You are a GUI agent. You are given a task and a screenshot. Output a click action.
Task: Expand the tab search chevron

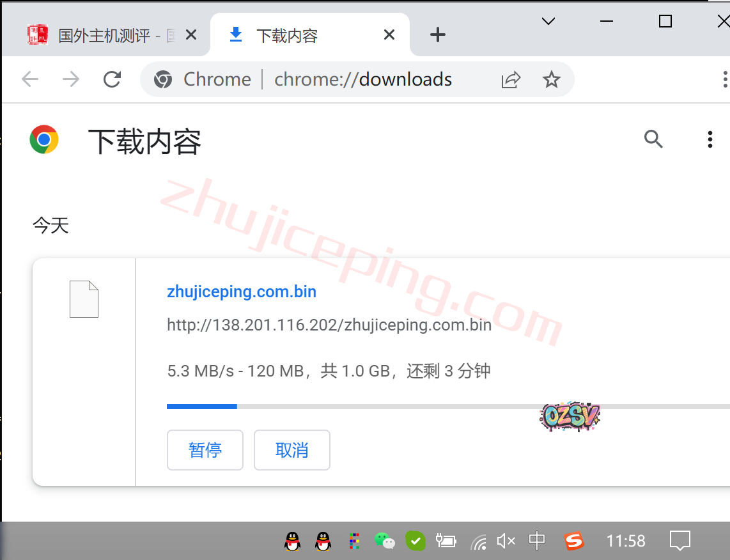point(548,21)
